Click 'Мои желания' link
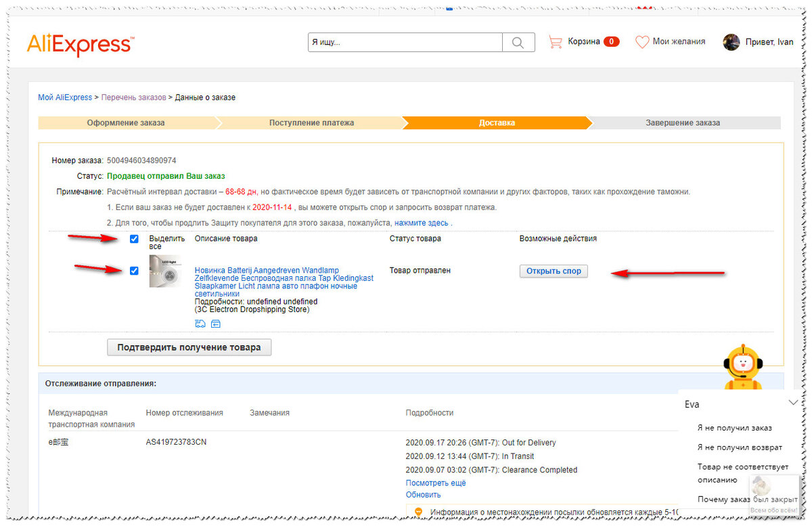Image resolution: width=812 pixels, height=526 pixels. coord(679,42)
